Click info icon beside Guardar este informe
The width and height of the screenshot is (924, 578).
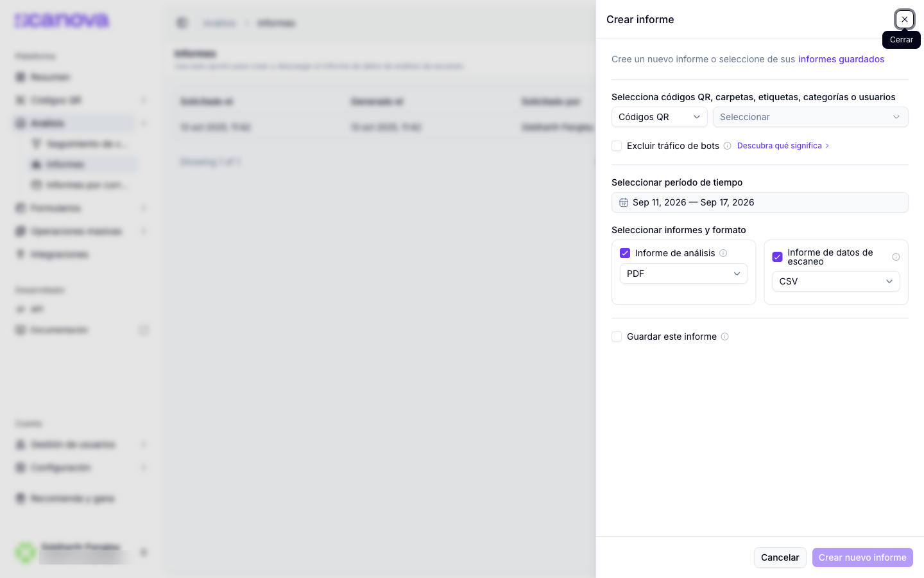click(x=725, y=337)
